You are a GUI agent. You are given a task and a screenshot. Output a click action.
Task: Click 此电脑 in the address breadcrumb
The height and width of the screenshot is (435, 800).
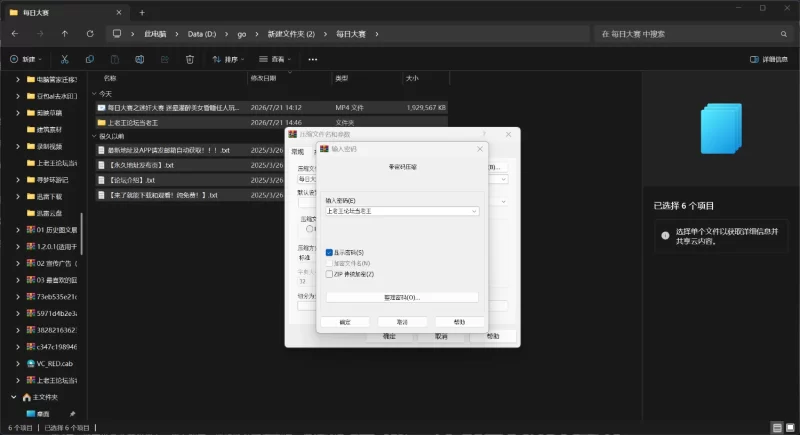pyautogui.click(x=155, y=34)
